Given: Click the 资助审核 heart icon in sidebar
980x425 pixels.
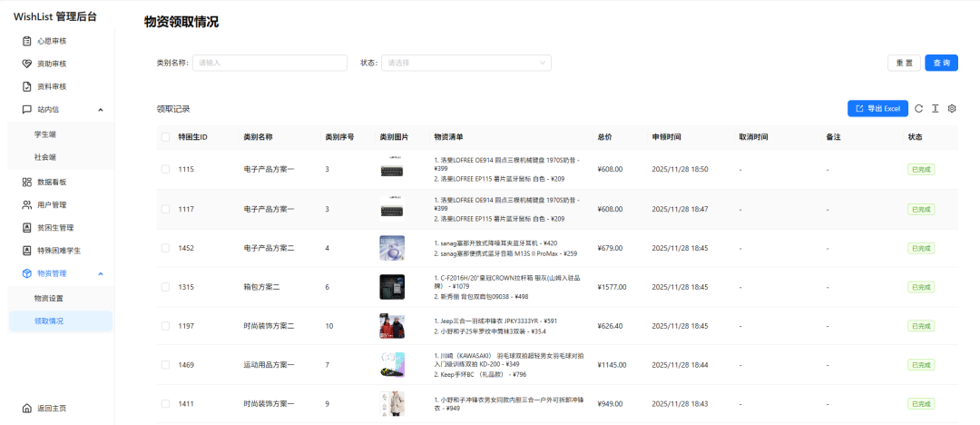Looking at the screenshot, I should click(x=27, y=64).
